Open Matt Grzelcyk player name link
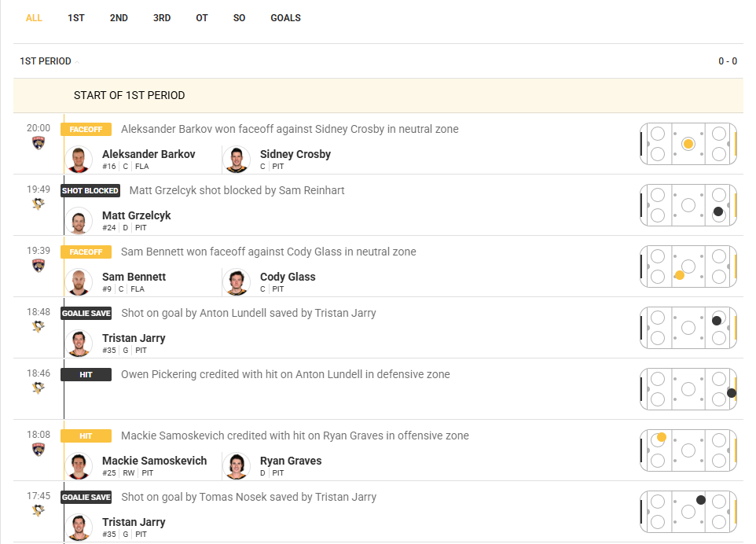This screenshot has width=756, height=544. (x=137, y=215)
